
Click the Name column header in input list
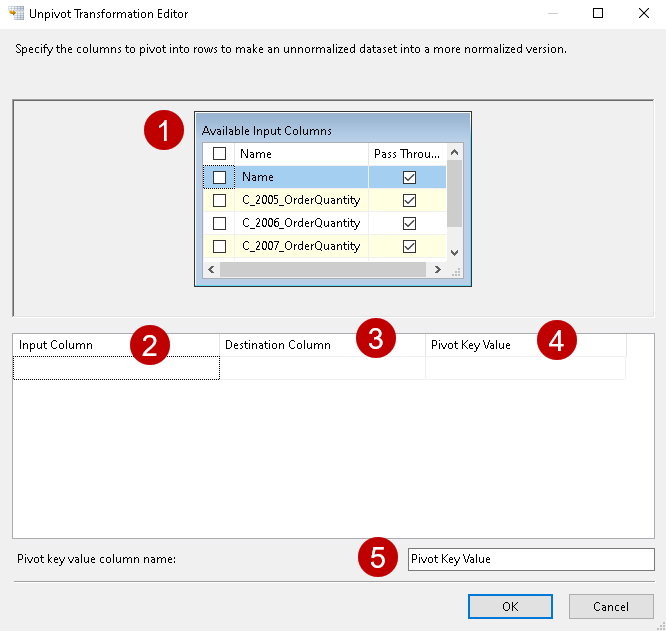(301, 154)
